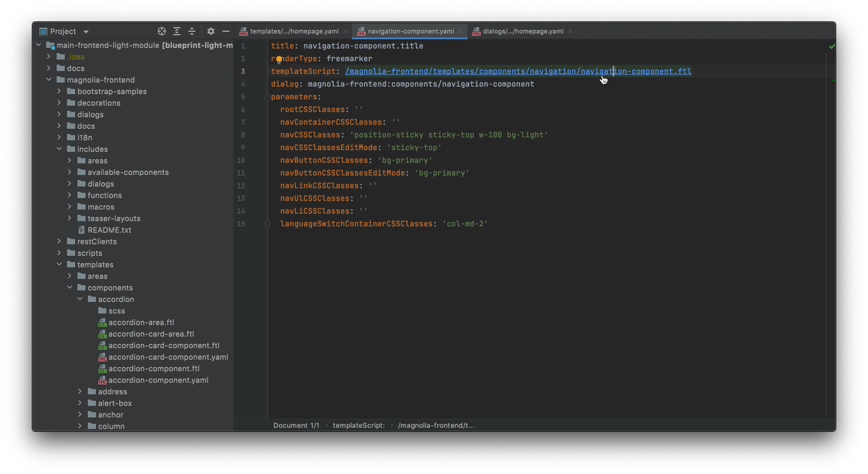
Task: Follow the templateScript file path link
Action: click(518, 71)
